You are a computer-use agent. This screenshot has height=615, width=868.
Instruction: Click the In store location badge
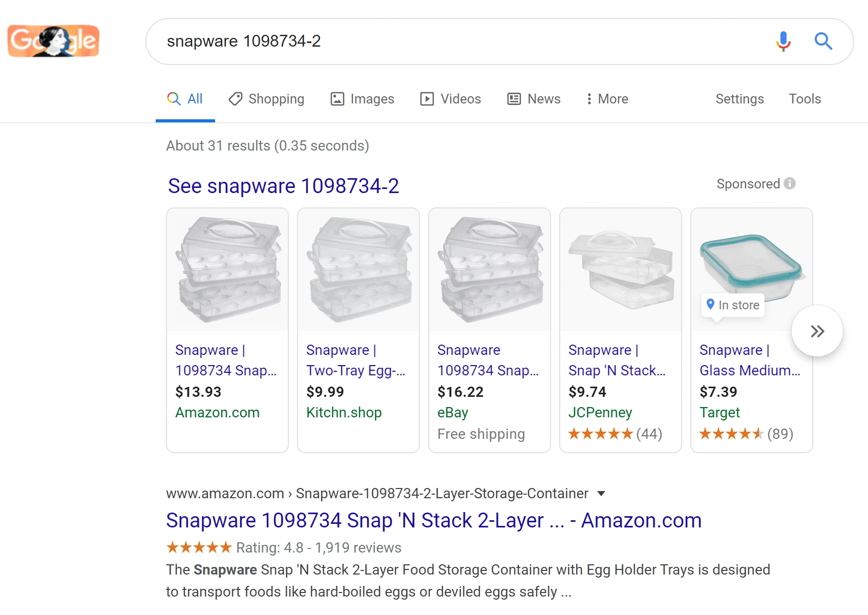[x=733, y=305]
